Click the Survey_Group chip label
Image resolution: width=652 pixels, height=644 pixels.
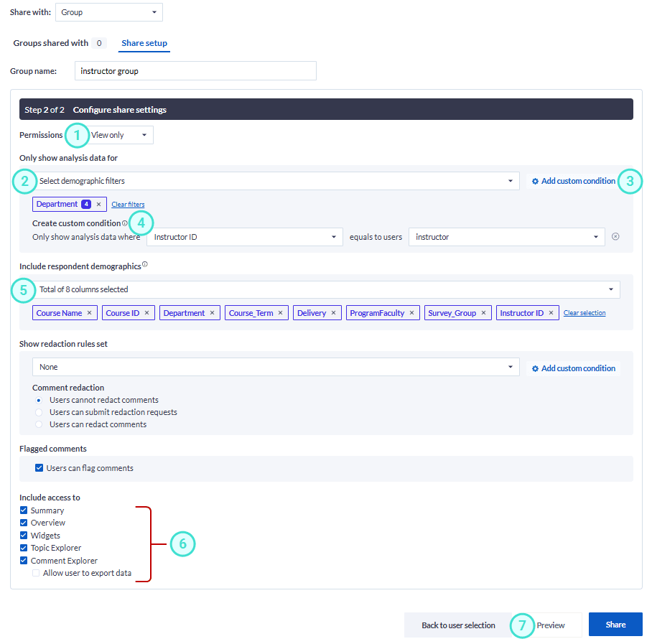pos(452,312)
